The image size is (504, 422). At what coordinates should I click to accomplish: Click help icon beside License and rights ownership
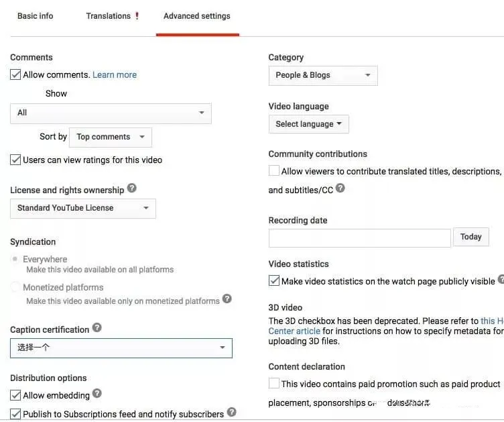[x=132, y=189]
